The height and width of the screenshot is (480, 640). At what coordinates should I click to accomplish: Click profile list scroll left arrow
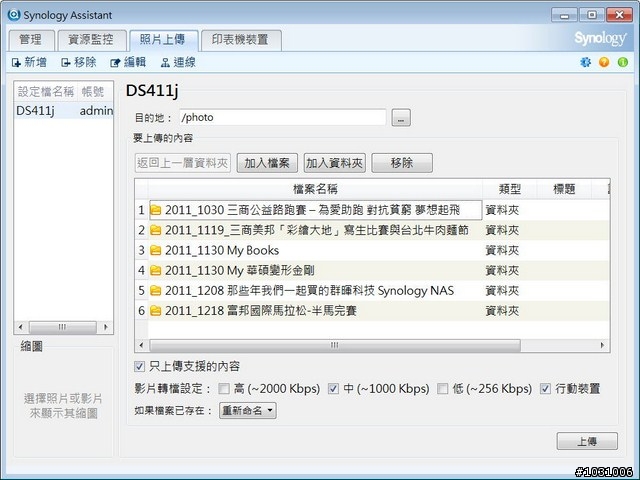[x=20, y=327]
